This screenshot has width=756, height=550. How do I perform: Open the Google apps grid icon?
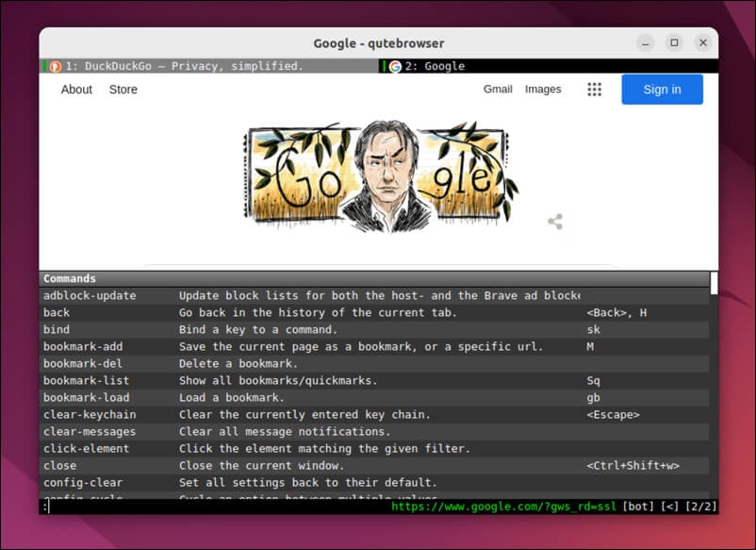coord(594,90)
